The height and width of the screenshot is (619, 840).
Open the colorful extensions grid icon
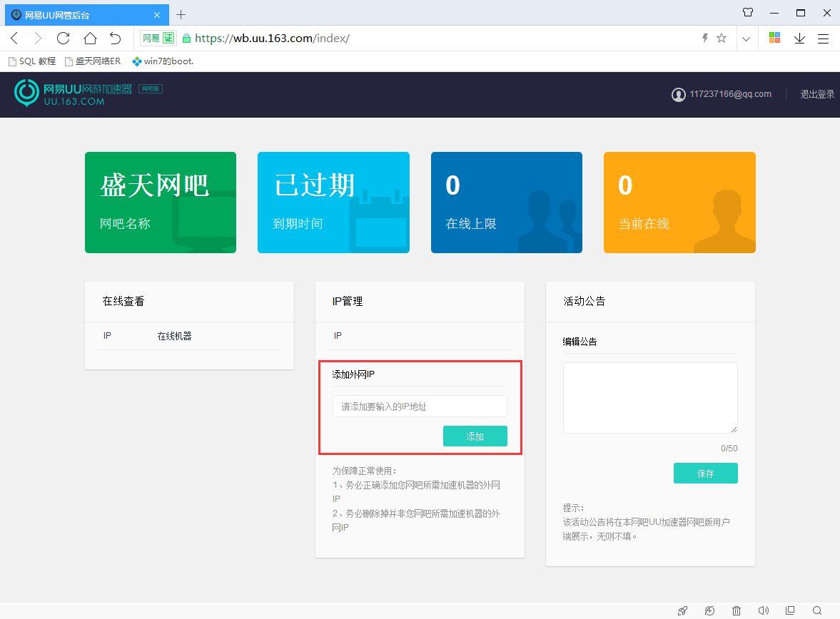pyautogui.click(x=774, y=39)
